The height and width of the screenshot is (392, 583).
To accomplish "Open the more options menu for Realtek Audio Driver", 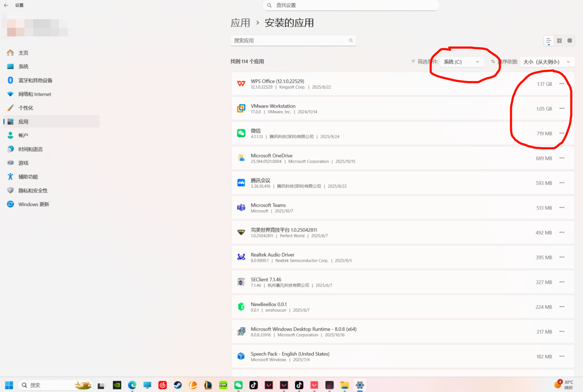I will (x=562, y=257).
